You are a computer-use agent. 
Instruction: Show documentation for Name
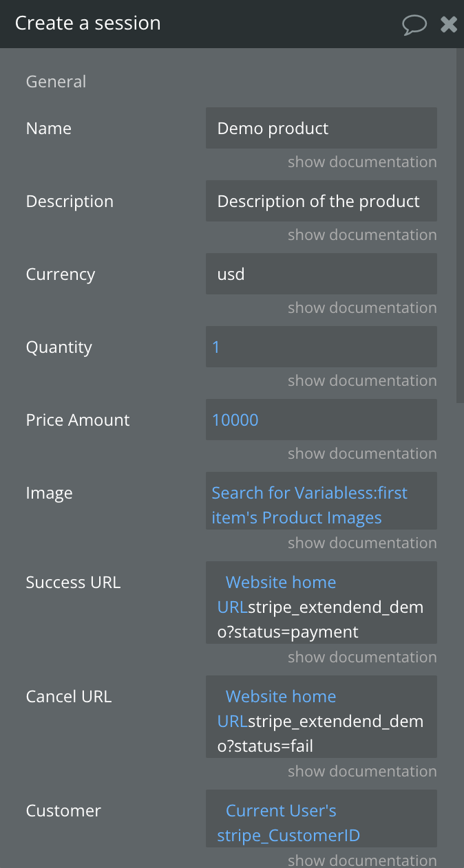[x=362, y=162]
